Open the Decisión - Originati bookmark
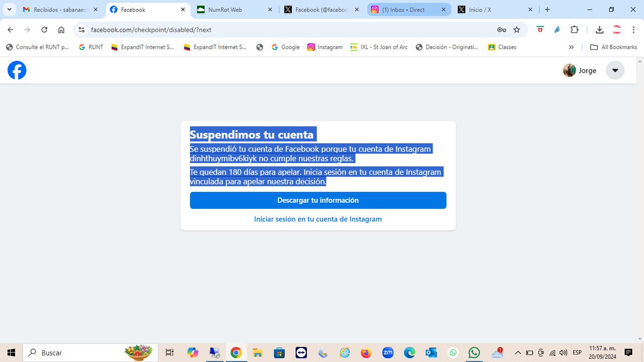Screen dimensions: 644x362 pyautogui.click(x=447, y=47)
